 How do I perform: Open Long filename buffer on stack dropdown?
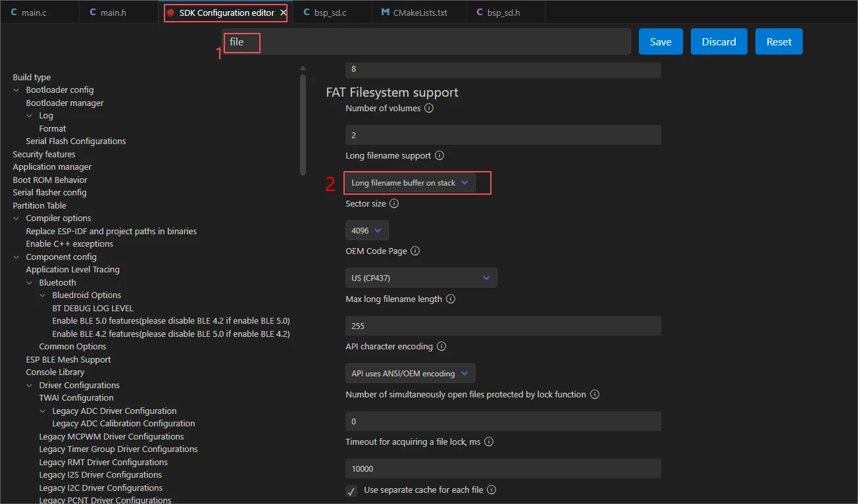[x=409, y=183]
